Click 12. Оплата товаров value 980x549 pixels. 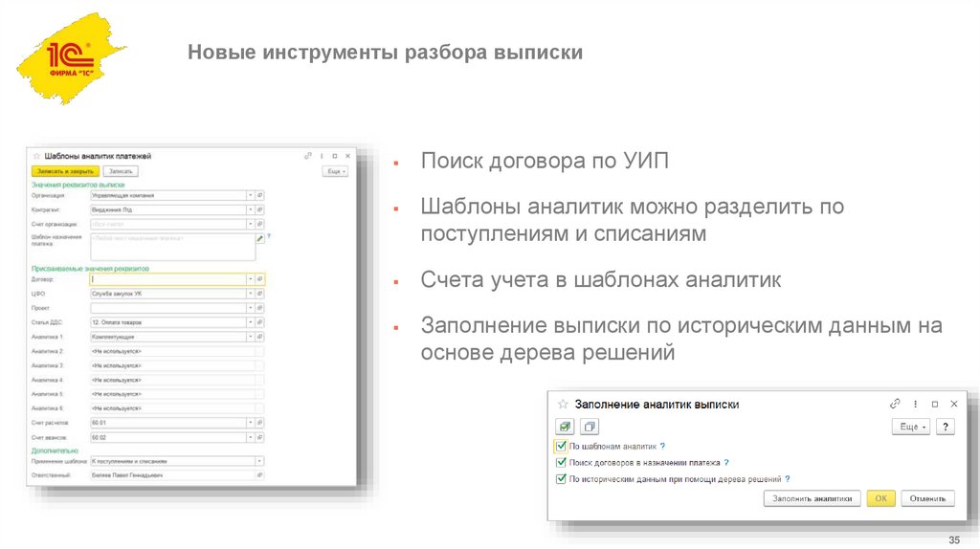click(x=117, y=322)
